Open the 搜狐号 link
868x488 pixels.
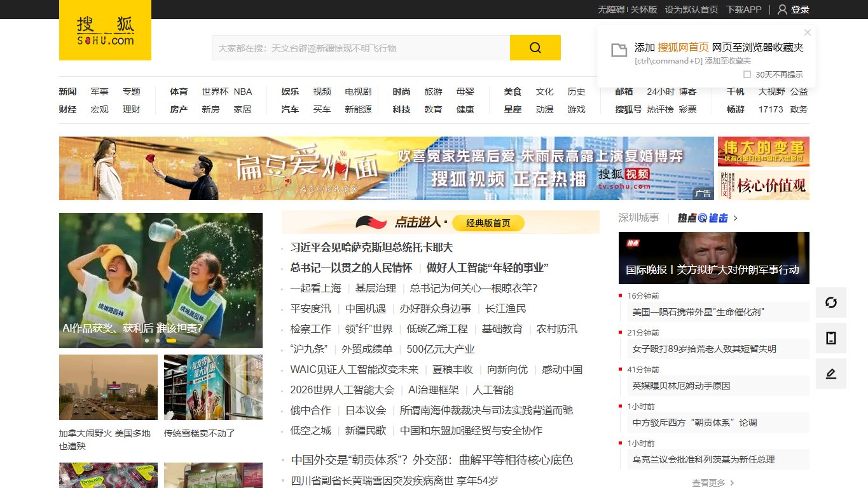628,109
